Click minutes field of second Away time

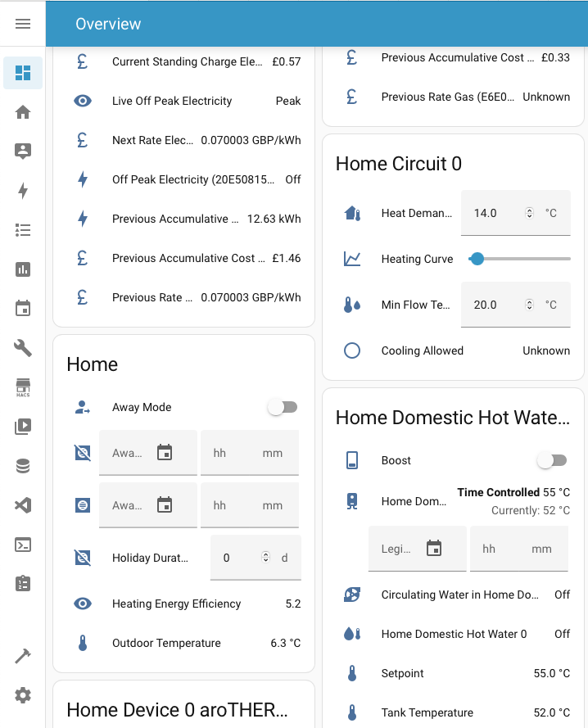pos(273,505)
